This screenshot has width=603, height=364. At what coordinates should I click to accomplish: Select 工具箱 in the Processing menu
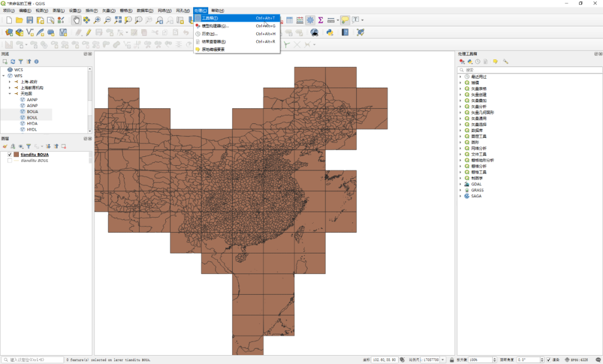pos(237,18)
